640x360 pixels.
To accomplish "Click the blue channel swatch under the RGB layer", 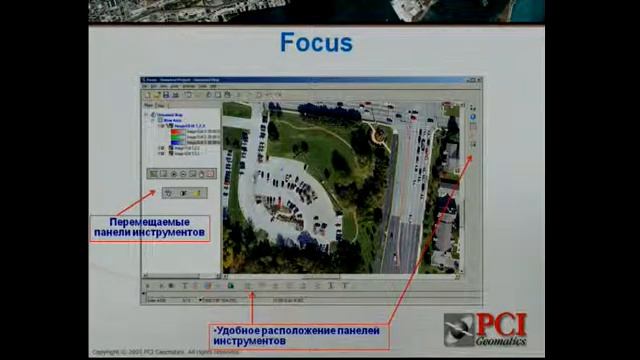I will [178, 142].
